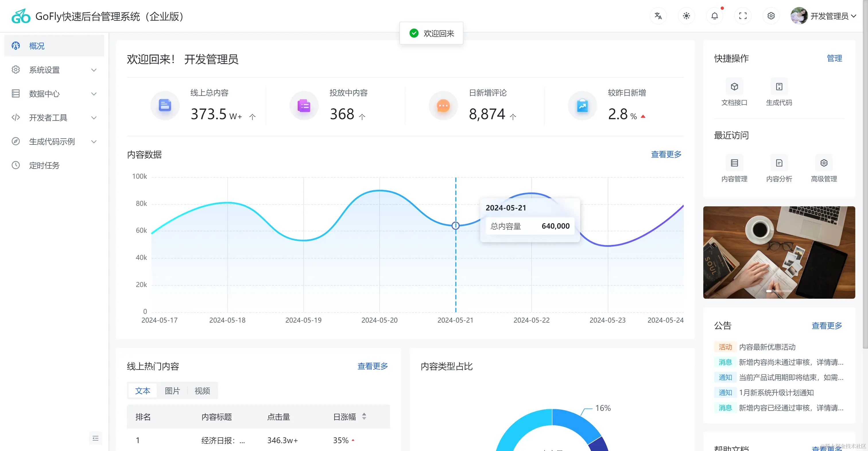Open announcement 1月新系统升级计划通知
868x451 pixels.
pyautogui.click(x=776, y=393)
